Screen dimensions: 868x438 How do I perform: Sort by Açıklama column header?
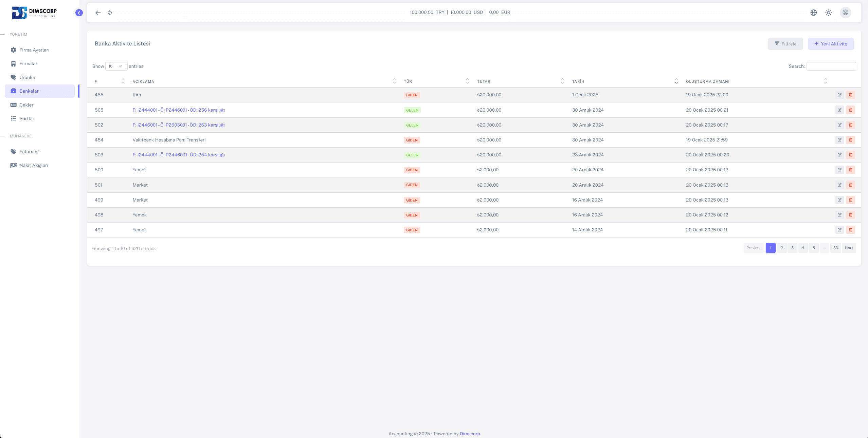point(143,81)
